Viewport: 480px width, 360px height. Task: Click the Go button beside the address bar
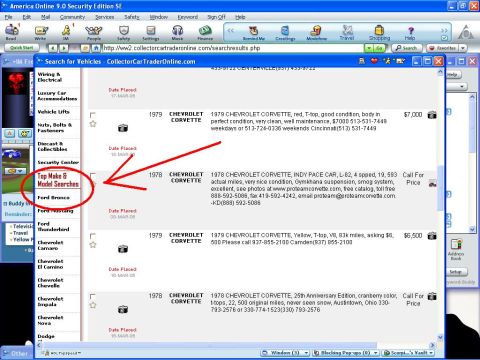point(379,48)
